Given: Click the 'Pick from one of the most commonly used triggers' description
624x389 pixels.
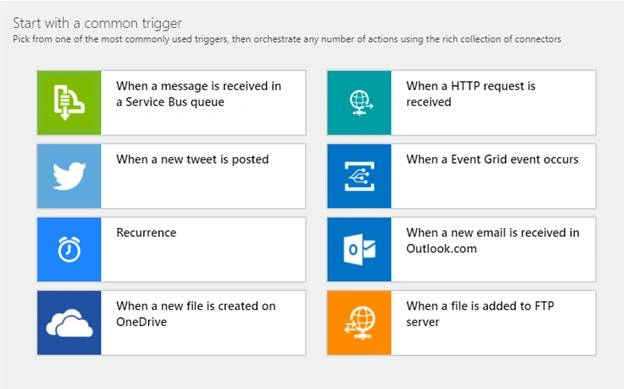Looking at the screenshot, I should (x=287, y=39).
